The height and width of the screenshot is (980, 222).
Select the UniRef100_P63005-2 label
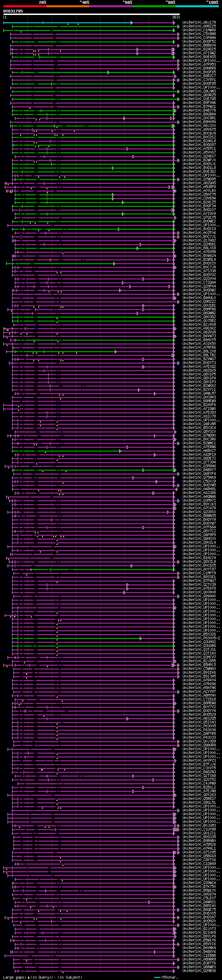pyautogui.click(x=201, y=638)
